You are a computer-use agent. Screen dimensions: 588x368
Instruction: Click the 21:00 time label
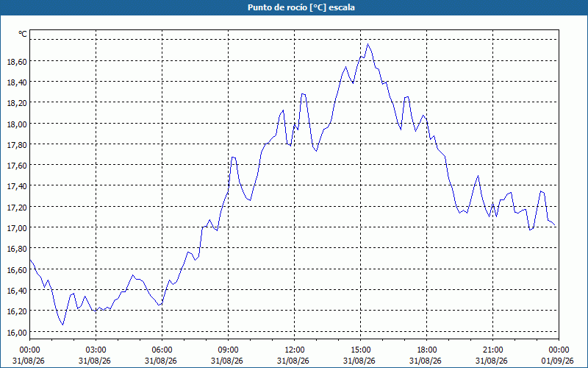click(x=492, y=350)
